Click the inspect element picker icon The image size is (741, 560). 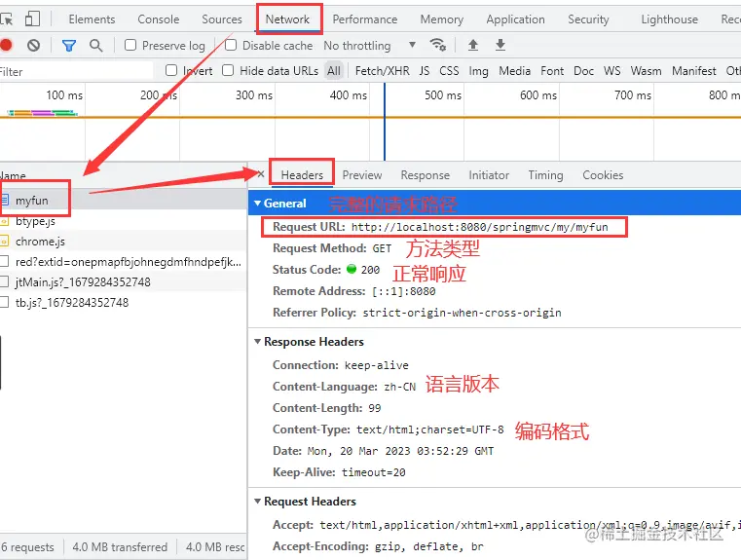(6, 19)
